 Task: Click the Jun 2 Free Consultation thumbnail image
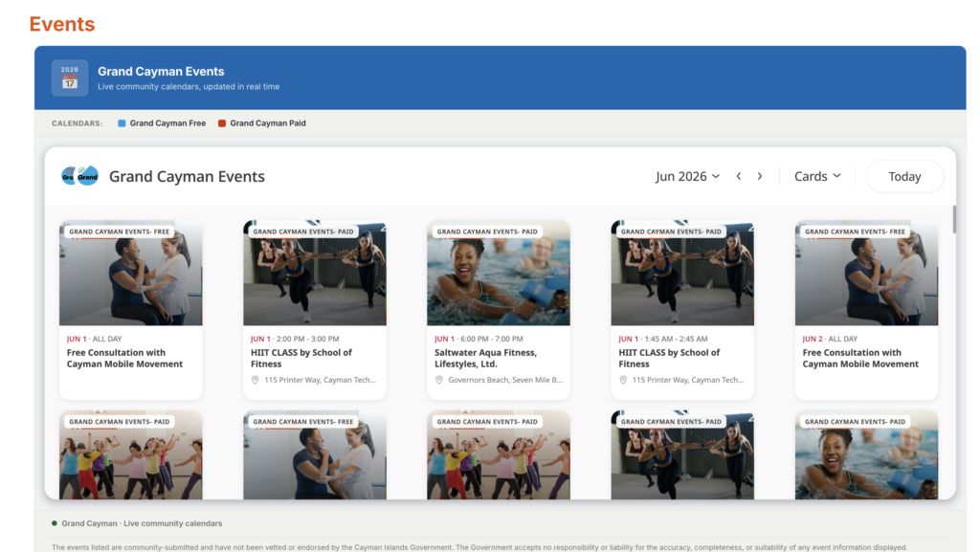866,273
